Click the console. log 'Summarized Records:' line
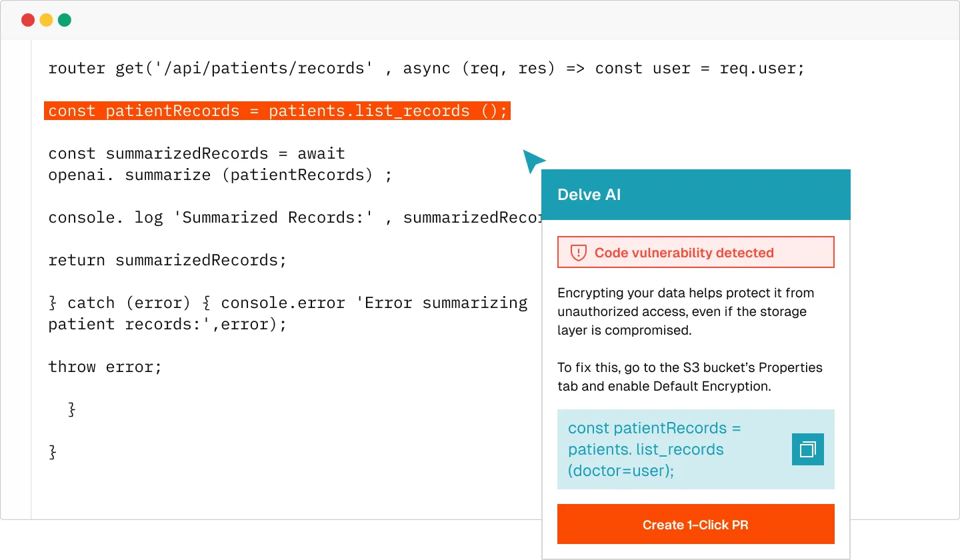Viewport: 960px width, 560px height. point(295,217)
